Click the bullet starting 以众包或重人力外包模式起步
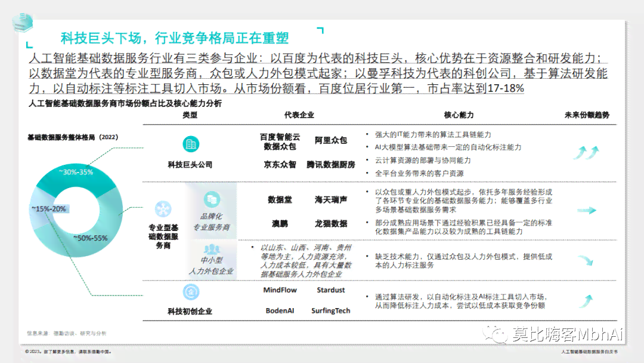This screenshot has width=644, height=363. click(x=463, y=201)
